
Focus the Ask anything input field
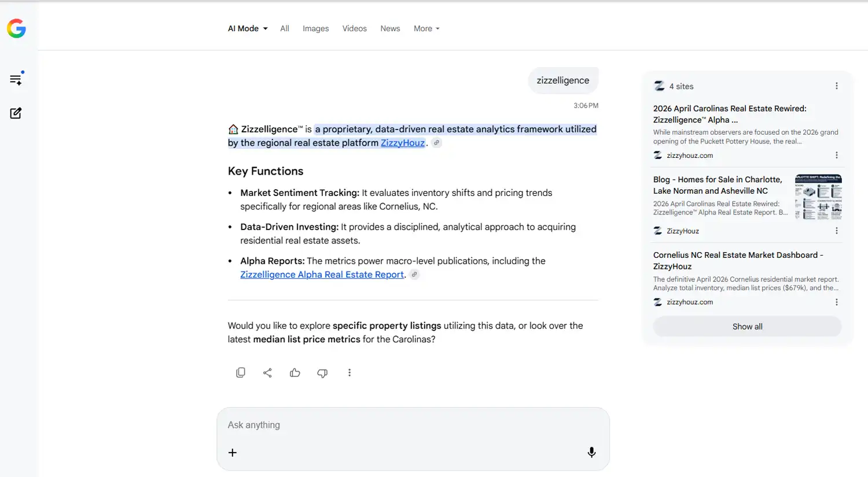413,425
